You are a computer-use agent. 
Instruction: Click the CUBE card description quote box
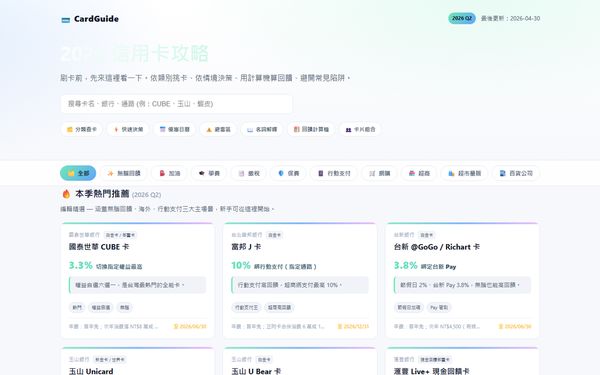[x=137, y=285]
